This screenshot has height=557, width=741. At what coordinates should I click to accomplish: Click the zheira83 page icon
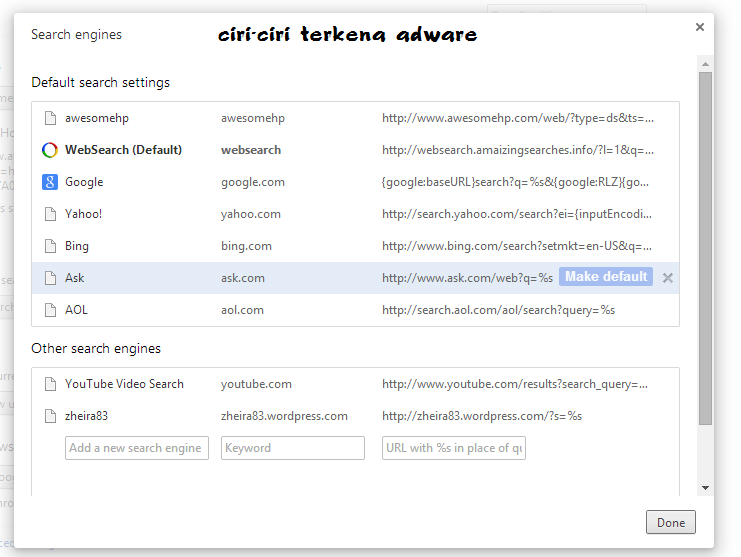tap(50, 416)
